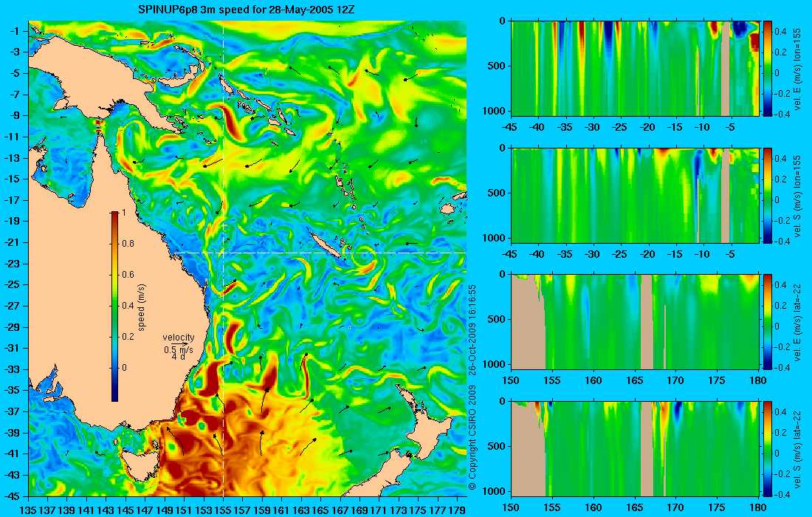Click the "26-Oct-2009 16:16:55" timestamp text
This screenshot has width=812, height=517.
point(471,329)
